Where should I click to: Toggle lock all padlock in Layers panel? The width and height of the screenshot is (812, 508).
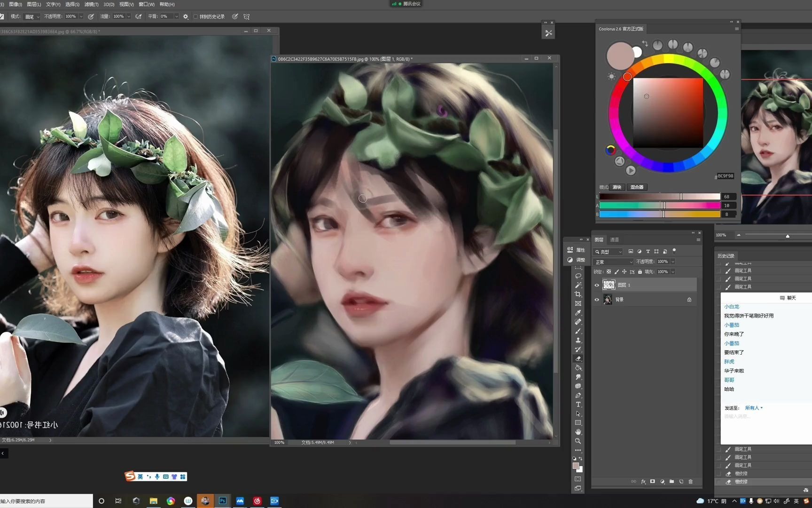pos(640,272)
